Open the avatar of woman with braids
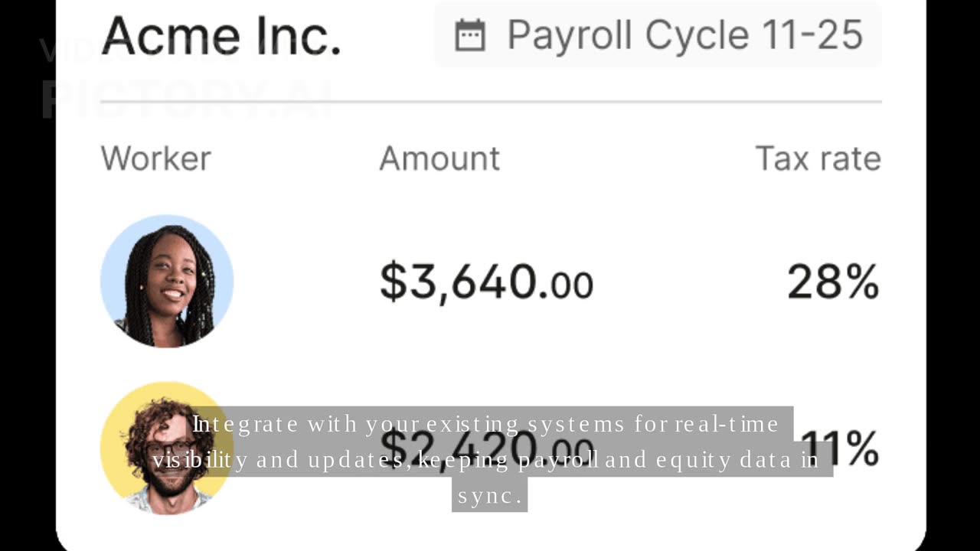 click(167, 282)
